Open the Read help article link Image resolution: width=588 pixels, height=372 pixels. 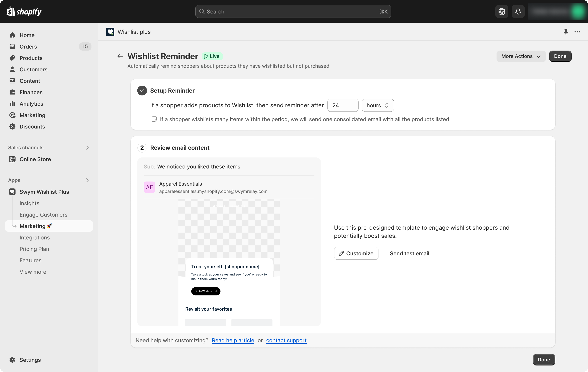click(x=233, y=340)
